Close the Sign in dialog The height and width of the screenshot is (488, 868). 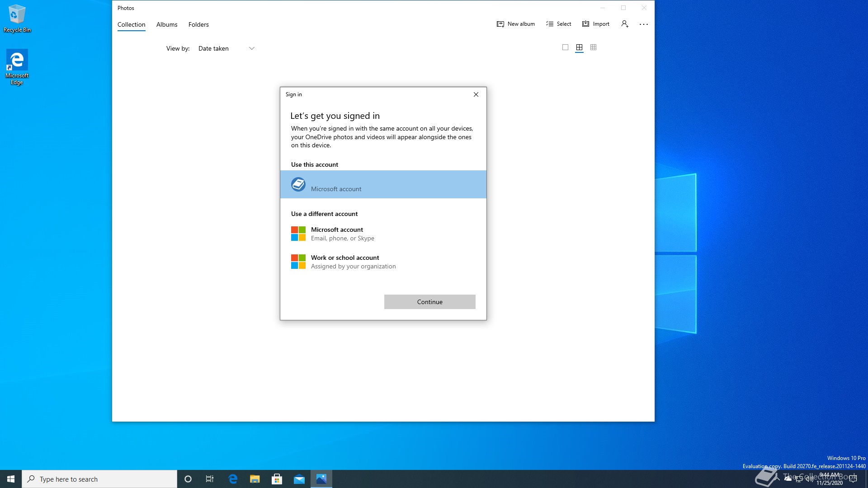coord(476,94)
